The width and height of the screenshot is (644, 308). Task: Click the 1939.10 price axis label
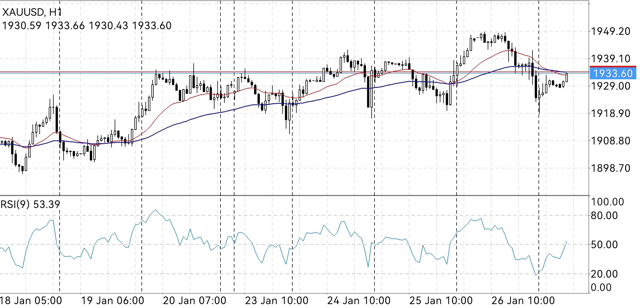click(611, 59)
